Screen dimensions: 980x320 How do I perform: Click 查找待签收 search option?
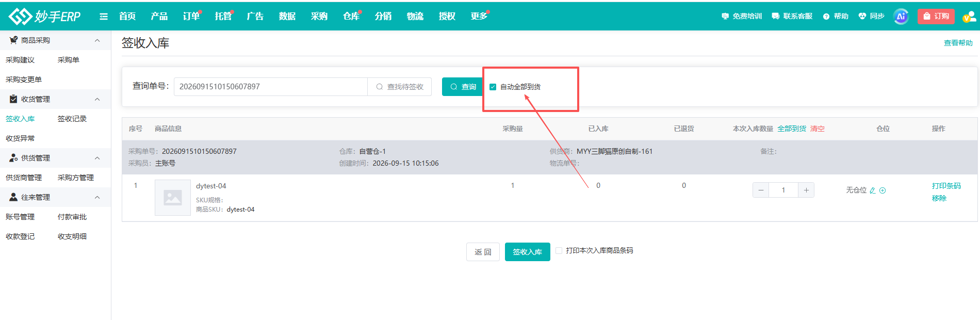[400, 87]
